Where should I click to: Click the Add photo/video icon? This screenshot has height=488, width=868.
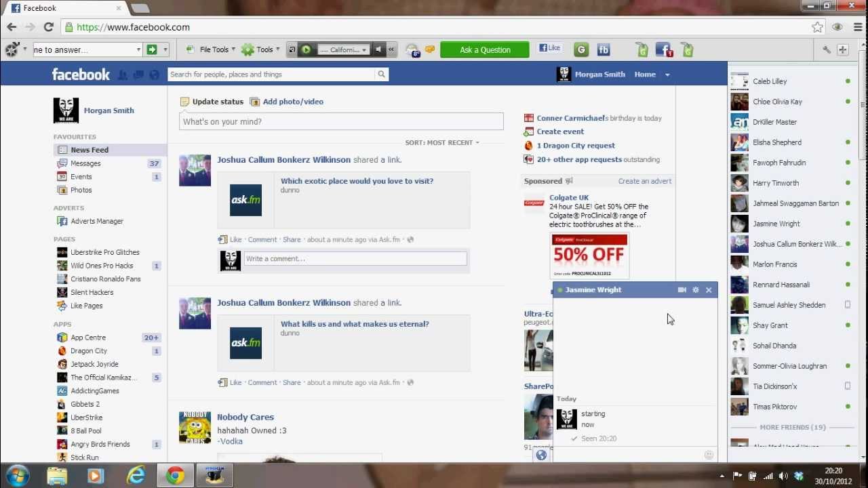tap(254, 102)
